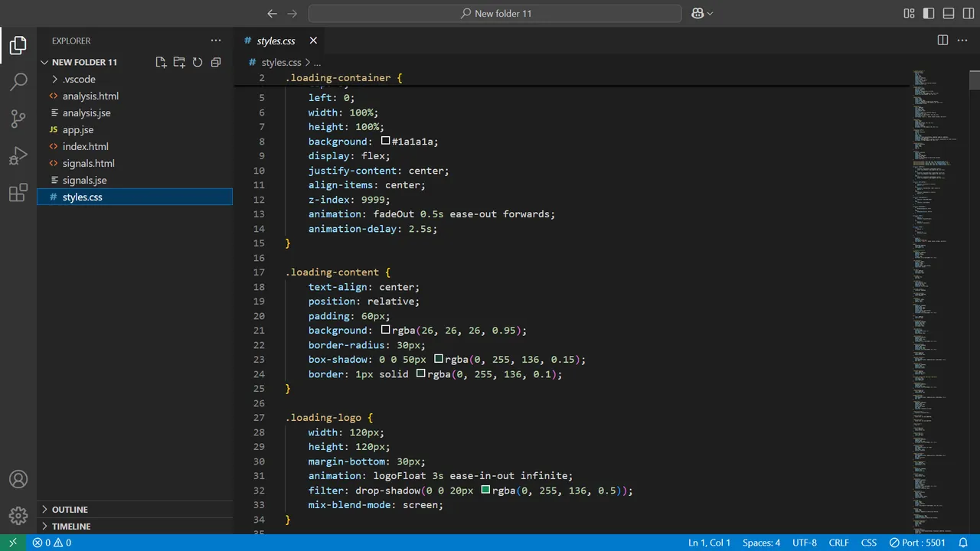Open signals.jse in the Explorer
This screenshot has height=551, width=980.
(x=135, y=180)
